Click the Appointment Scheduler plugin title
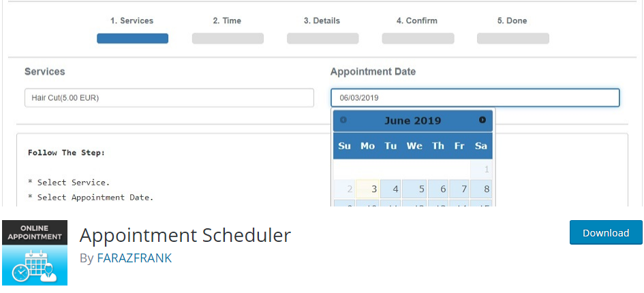The width and height of the screenshot is (644, 293). pos(185,235)
